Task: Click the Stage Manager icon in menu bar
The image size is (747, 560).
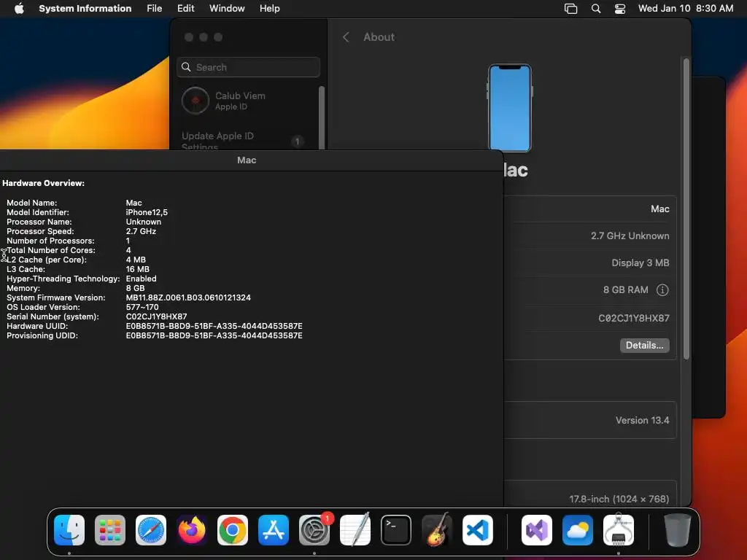Action: coord(570,8)
